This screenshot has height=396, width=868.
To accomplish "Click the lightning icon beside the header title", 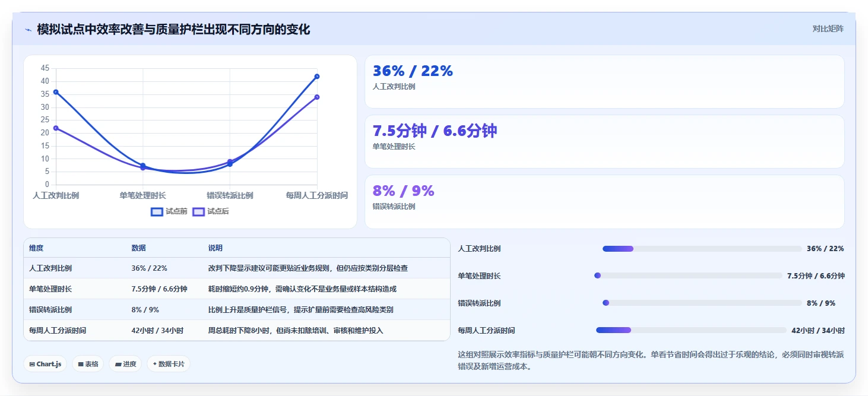I will pyautogui.click(x=28, y=30).
